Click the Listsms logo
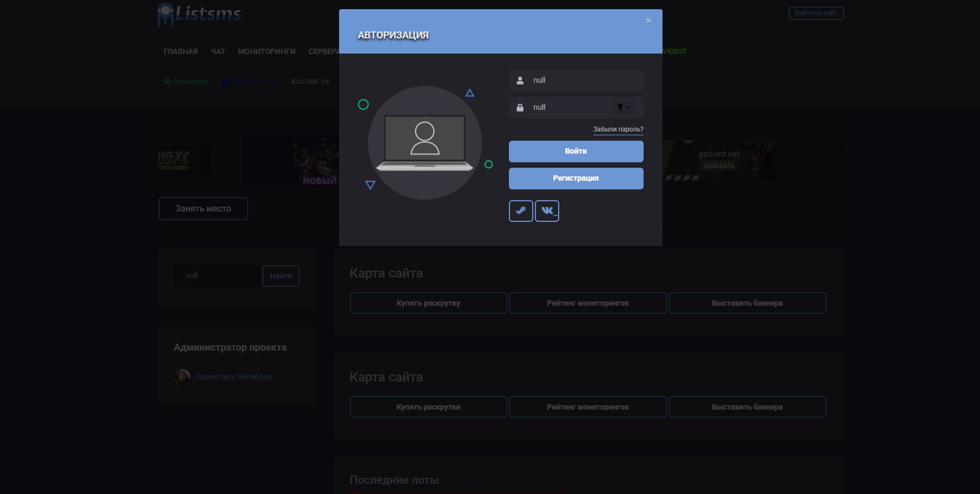This screenshot has width=980, height=494. 199,14
